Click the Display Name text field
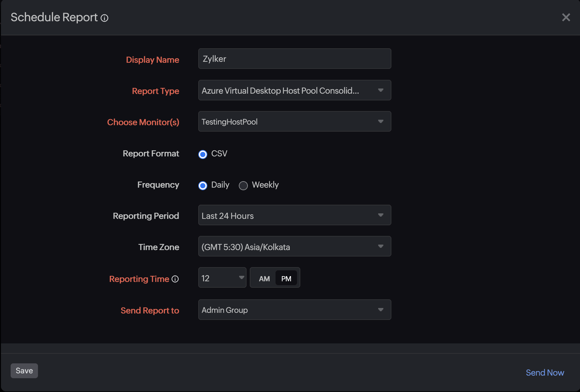 (x=294, y=59)
